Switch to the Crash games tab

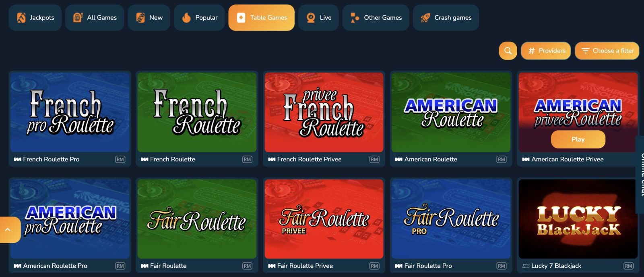(x=446, y=18)
